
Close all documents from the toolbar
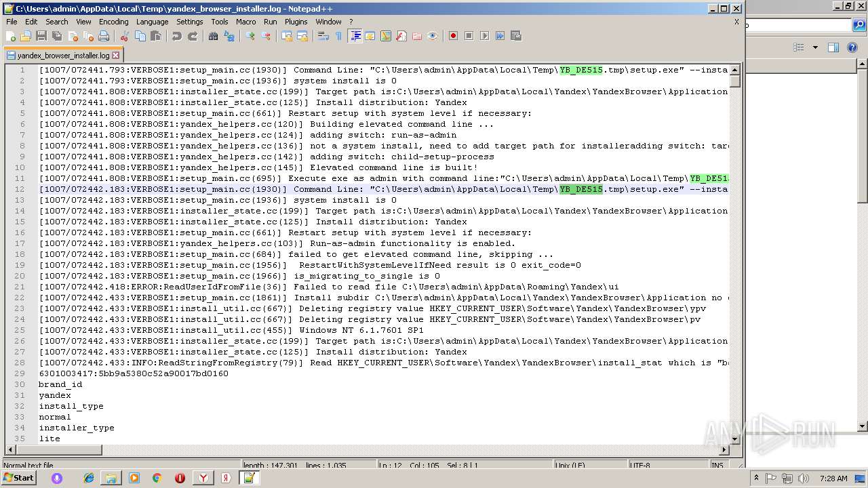pos(88,36)
